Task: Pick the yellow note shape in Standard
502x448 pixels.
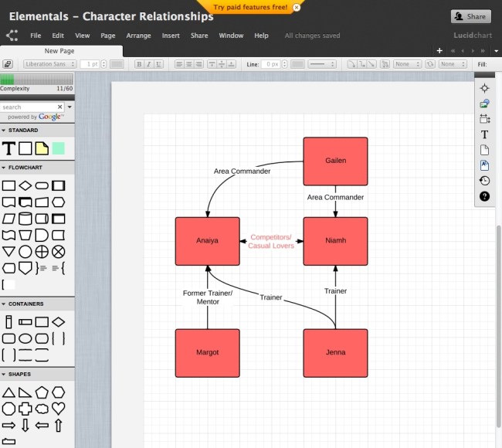Action: 42,148
